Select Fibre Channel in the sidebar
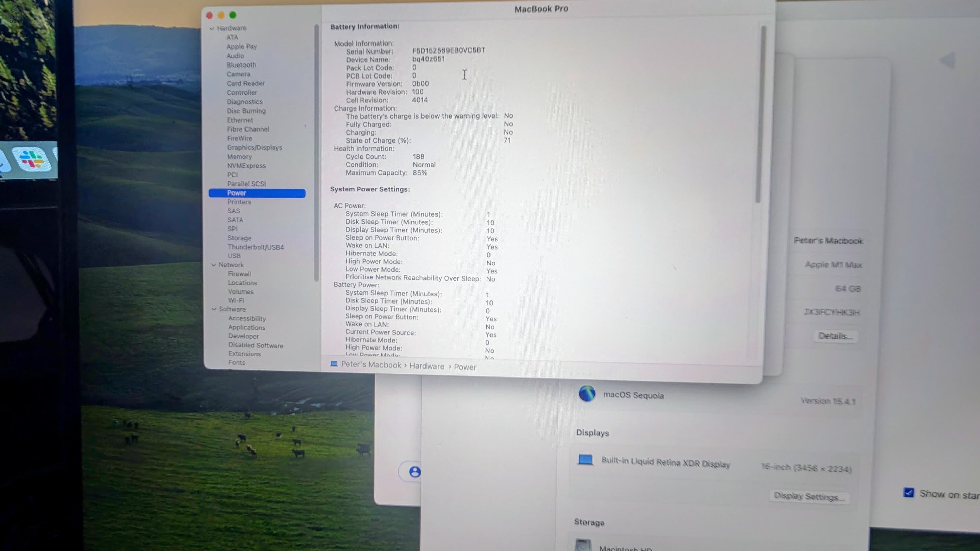980x551 pixels. coord(248,129)
